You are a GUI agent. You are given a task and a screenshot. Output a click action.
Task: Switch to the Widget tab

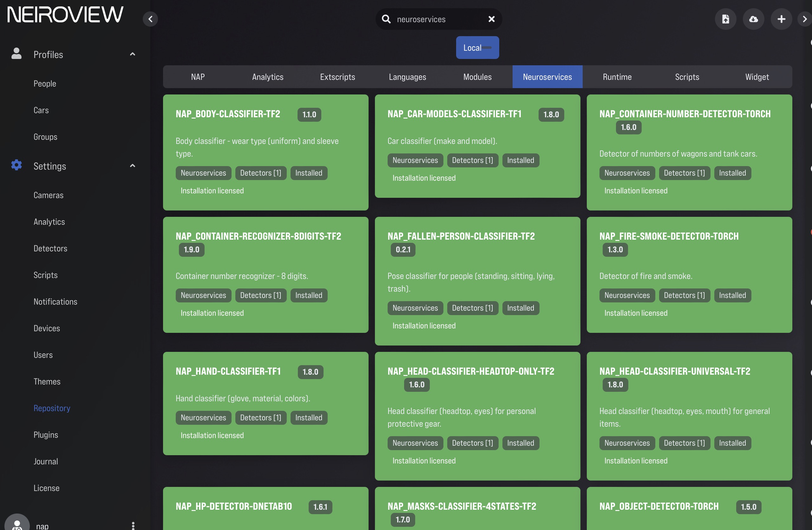pyautogui.click(x=757, y=77)
